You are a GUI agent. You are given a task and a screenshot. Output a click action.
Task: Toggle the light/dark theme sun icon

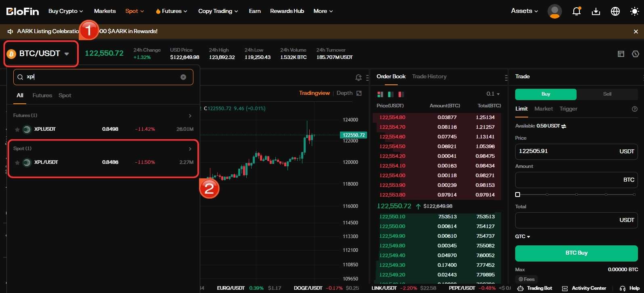point(634,11)
